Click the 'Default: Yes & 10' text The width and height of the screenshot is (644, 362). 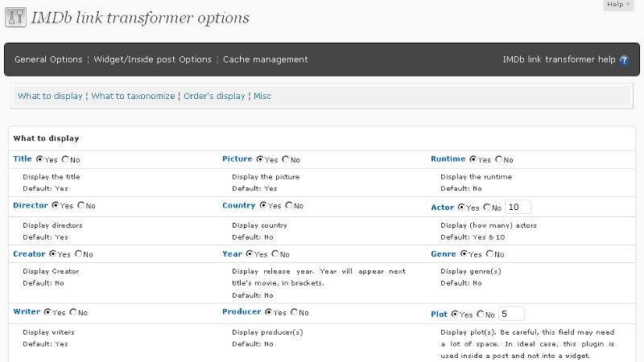coord(473,237)
